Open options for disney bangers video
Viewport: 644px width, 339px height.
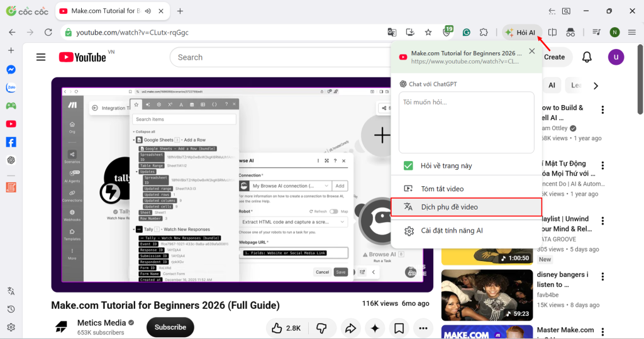click(602, 277)
